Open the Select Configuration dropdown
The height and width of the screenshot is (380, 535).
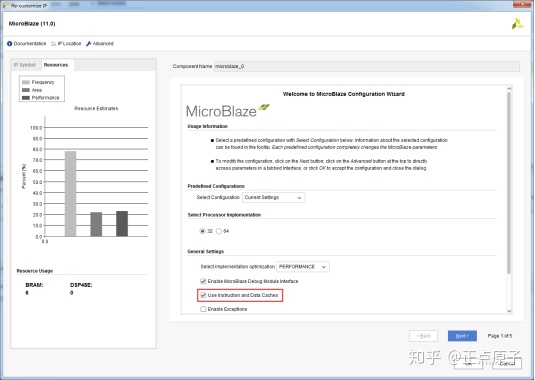tap(273, 198)
